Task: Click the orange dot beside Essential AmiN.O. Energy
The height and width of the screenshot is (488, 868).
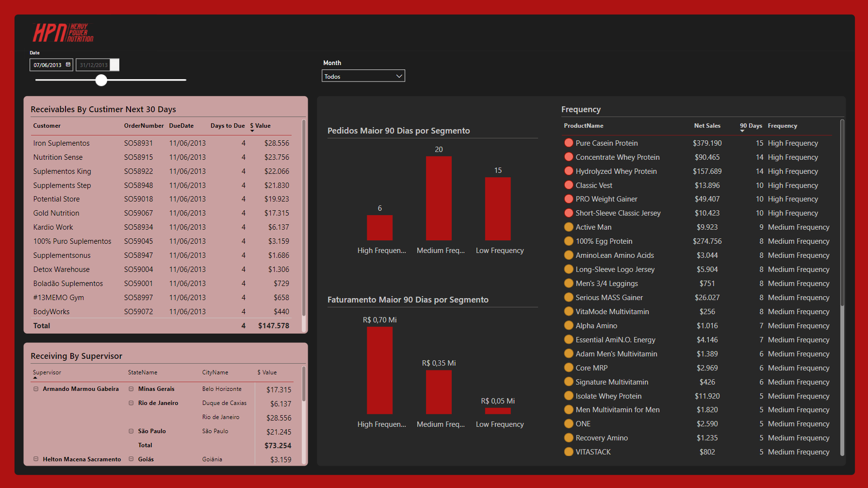Action: coord(569,339)
